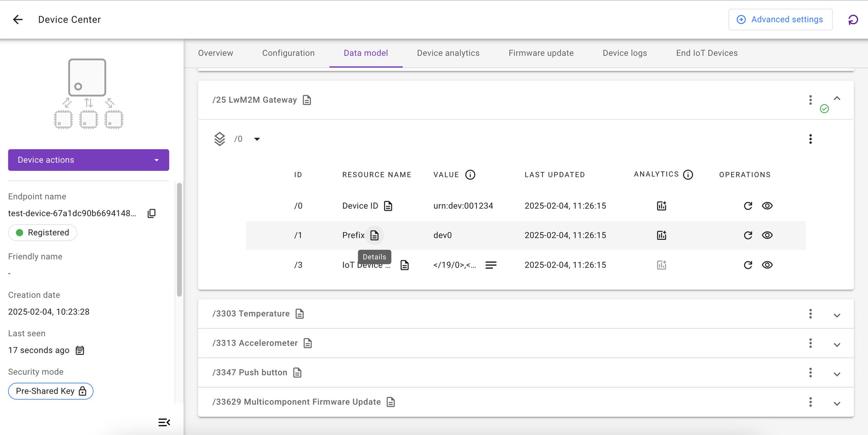Open the Last seen calendar icon
868x435 pixels.
pyautogui.click(x=80, y=350)
